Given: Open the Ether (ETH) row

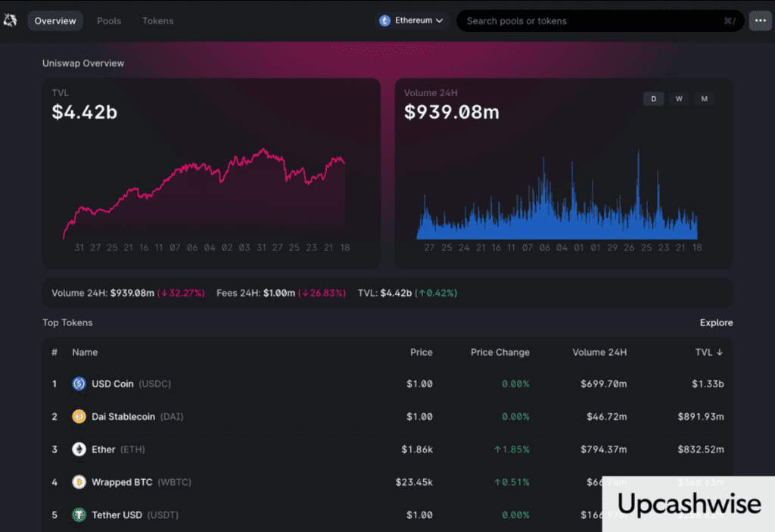Looking at the screenshot, I should 387,449.
